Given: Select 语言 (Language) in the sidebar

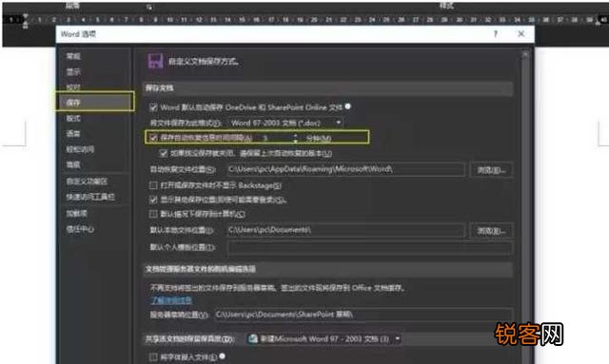Looking at the screenshot, I should point(73,133).
